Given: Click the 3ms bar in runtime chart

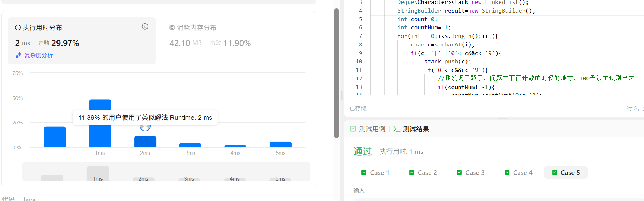Looking at the screenshot, I should (x=190, y=145).
